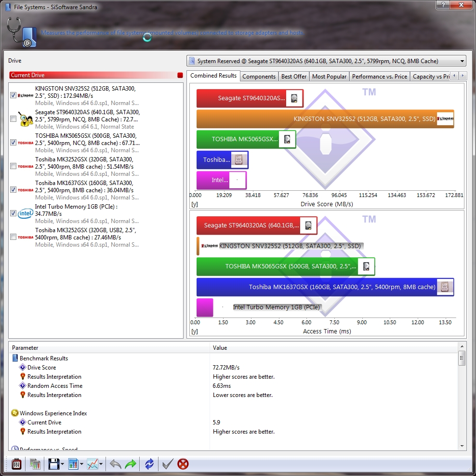Open the Performance vs. Price tab
The height and width of the screenshot is (476, 476).
(380, 77)
